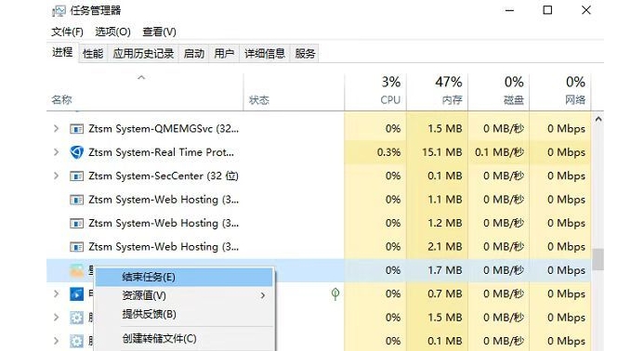Click the Task Manager title bar icon
The image size is (644, 351).
59,10
